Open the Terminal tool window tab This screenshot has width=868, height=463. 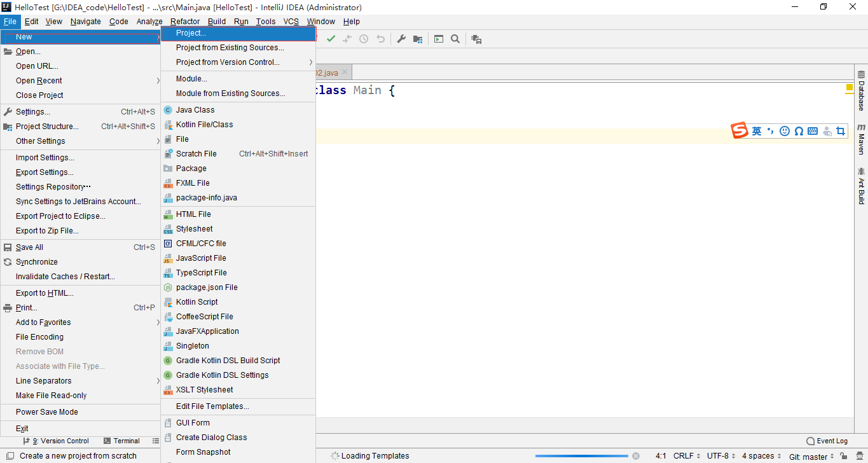(x=121, y=441)
